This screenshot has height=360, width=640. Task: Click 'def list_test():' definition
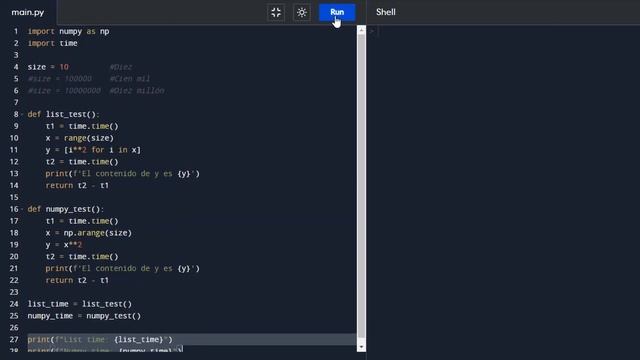[64, 114]
